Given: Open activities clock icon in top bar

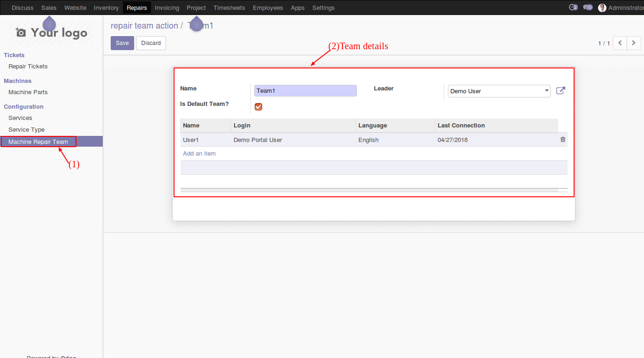Looking at the screenshot, I should (573, 7).
